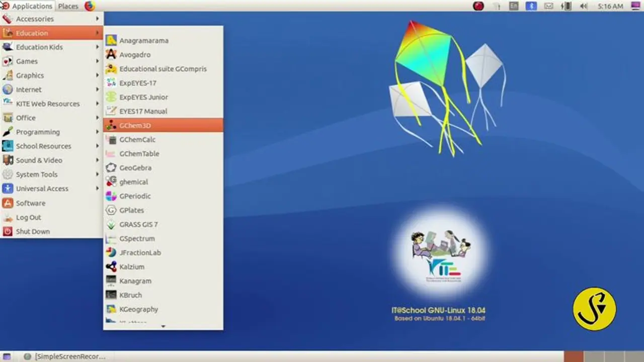Screen dimensions: 644x362
Task: Choose Log Out from Applications menu
Action: (x=28, y=218)
